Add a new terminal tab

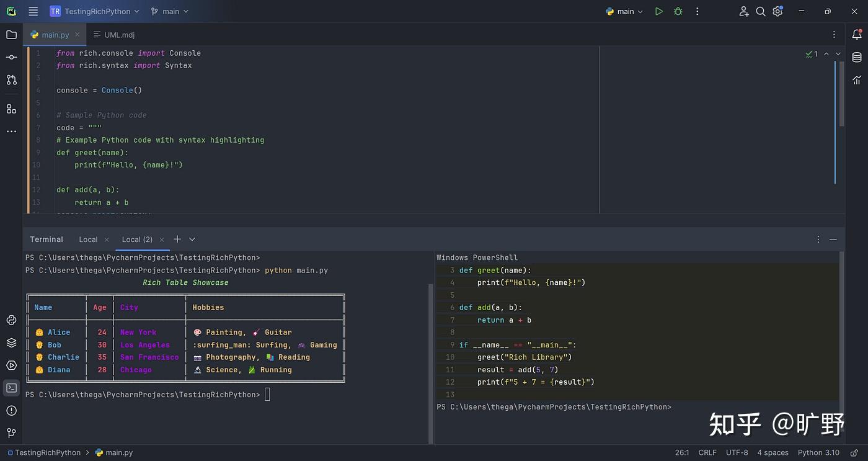click(x=177, y=239)
